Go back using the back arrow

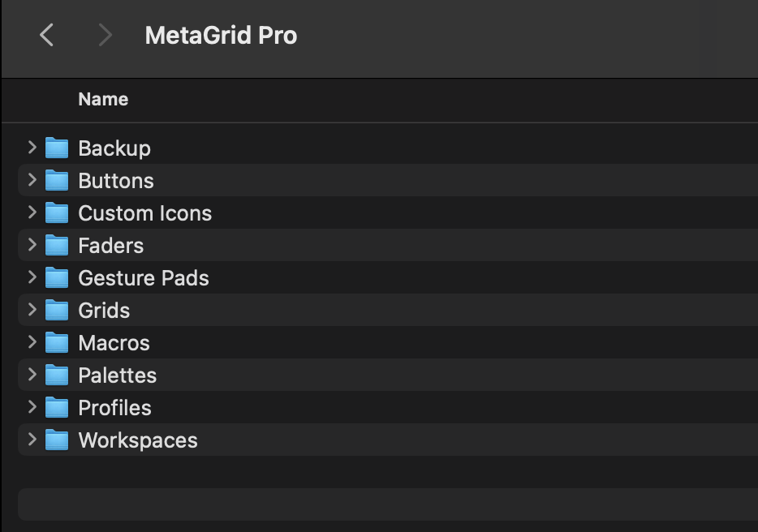coord(47,35)
